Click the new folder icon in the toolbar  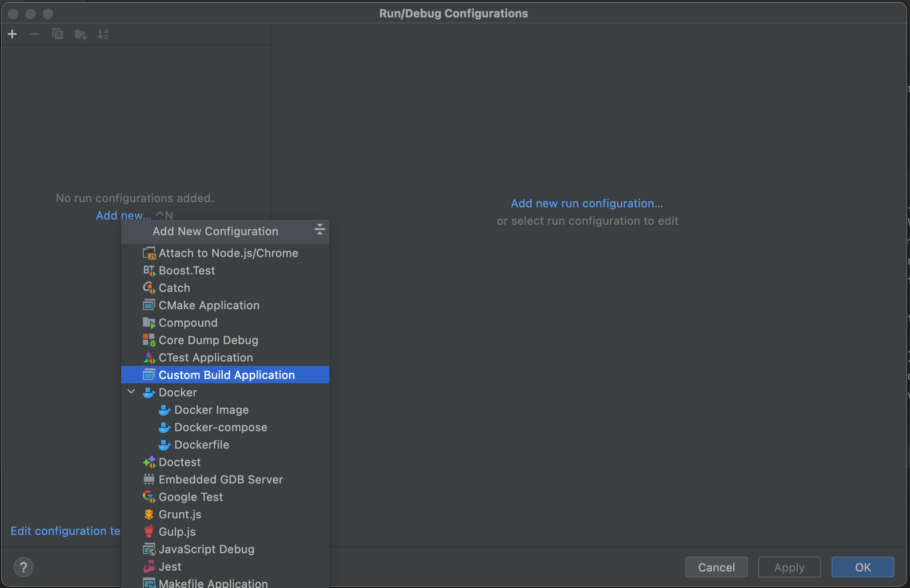pyautogui.click(x=81, y=34)
